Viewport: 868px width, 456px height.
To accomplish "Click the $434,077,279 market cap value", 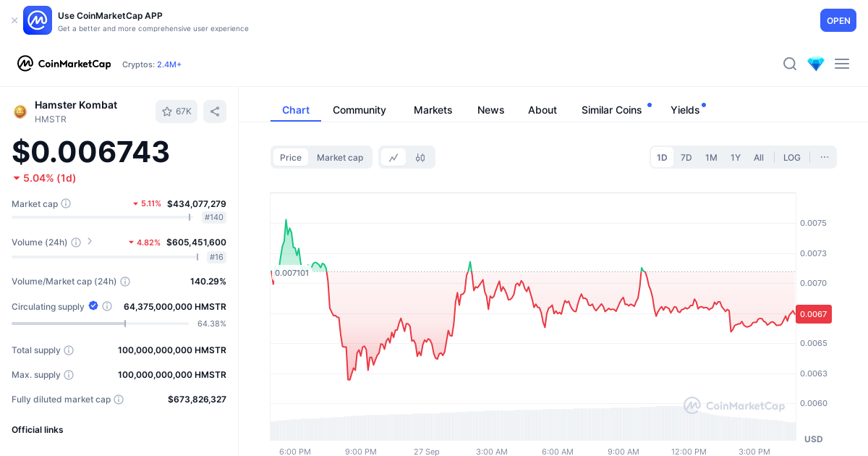I will (197, 203).
